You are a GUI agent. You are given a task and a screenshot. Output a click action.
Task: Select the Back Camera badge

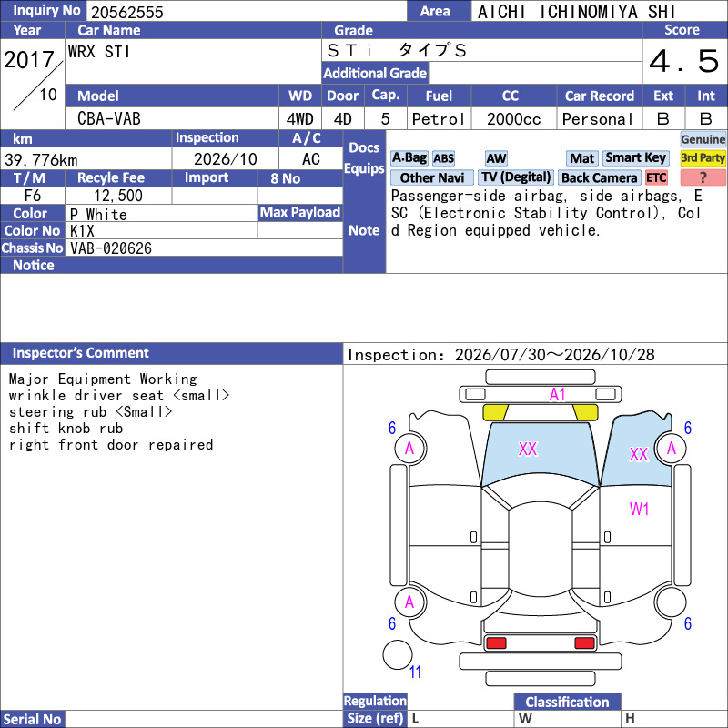[x=599, y=177]
